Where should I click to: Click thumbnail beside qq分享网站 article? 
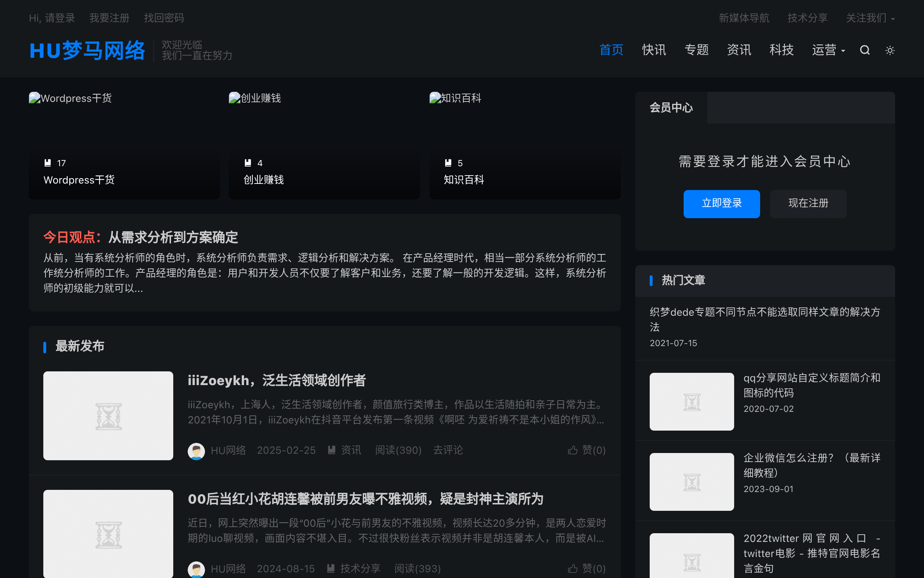click(x=692, y=401)
